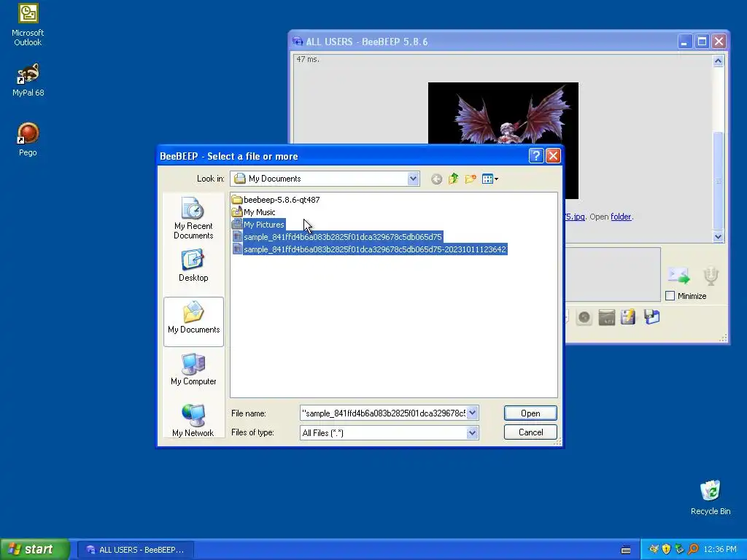
Task: Click the beebeep-5.8.6-qt487 folder icon
Action: tap(237, 200)
